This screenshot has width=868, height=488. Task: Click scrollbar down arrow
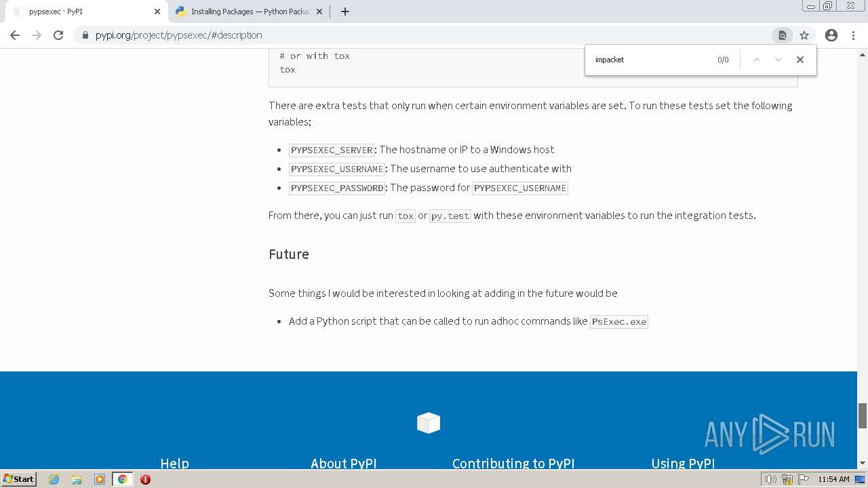click(863, 464)
